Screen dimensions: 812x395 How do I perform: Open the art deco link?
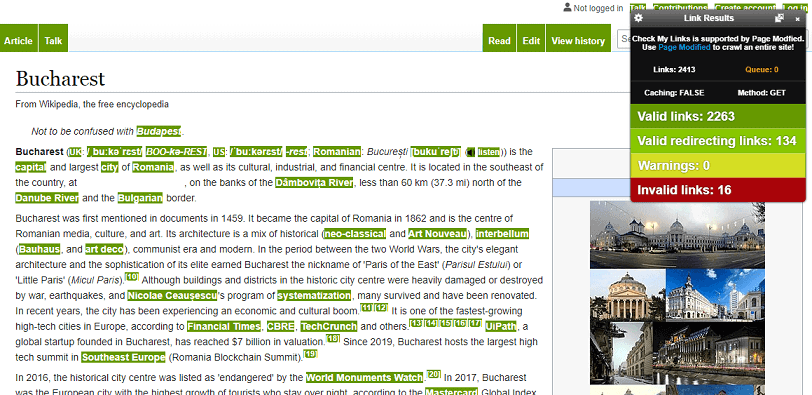pyautogui.click(x=105, y=250)
